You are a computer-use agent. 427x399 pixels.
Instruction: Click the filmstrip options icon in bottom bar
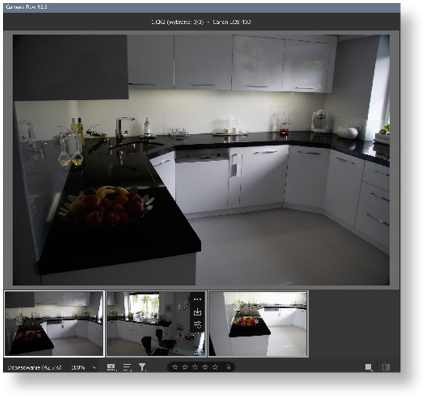click(x=111, y=367)
